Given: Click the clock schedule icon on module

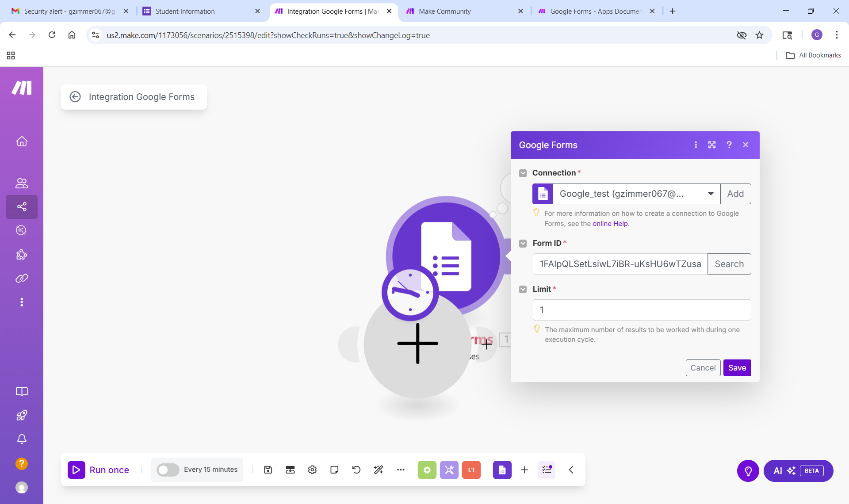Looking at the screenshot, I should pos(410,292).
